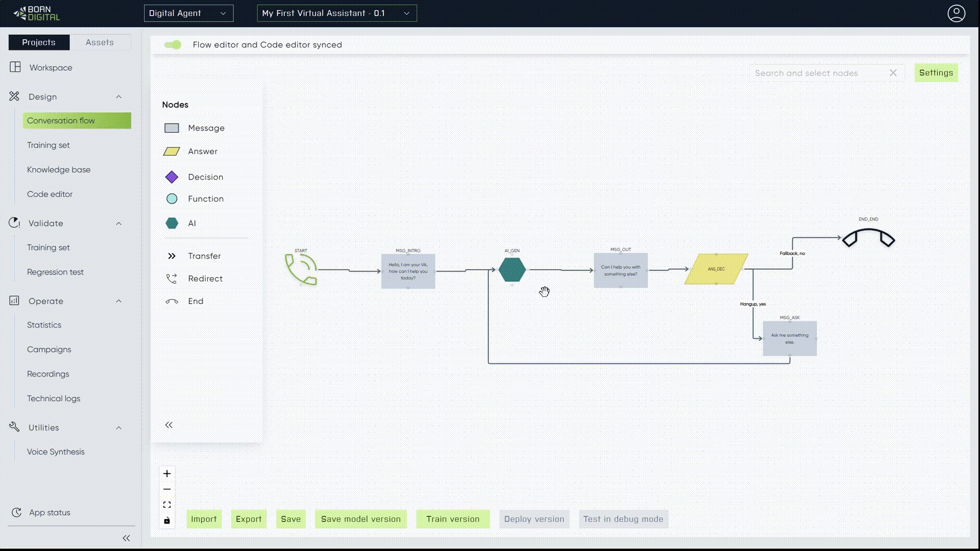Screen dimensions: 980x551
Task: Click the fit view icon
Action: click(x=167, y=505)
